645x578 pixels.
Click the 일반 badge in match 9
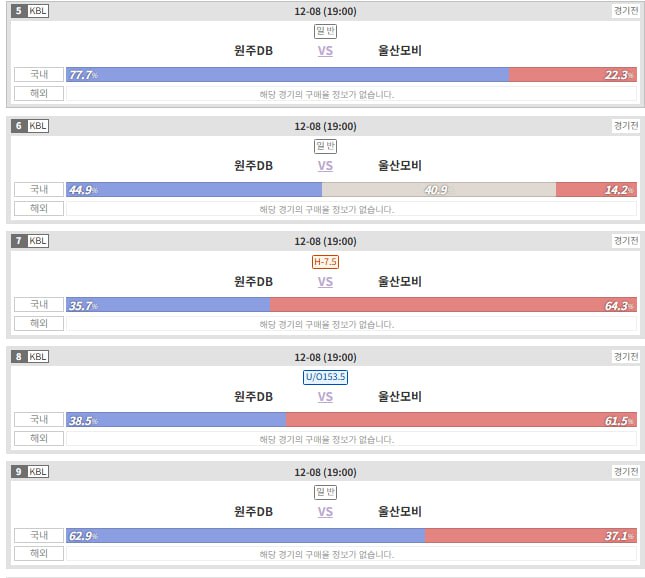pyautogui.click(x=325, y=492)
